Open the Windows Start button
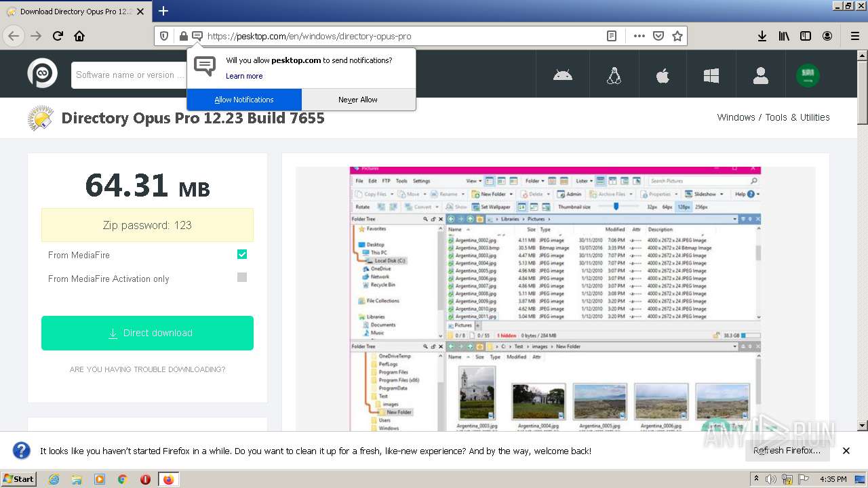 18,479
